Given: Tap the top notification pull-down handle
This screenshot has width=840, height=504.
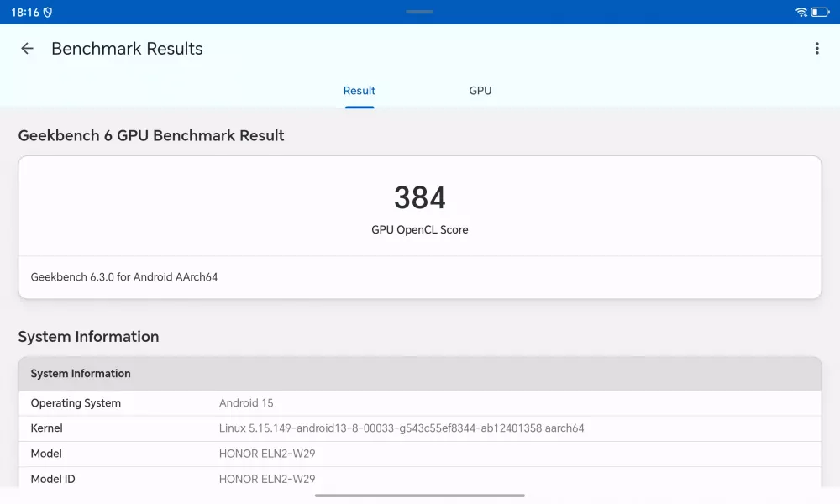Looking at the screenshot, I should point(419,12).
